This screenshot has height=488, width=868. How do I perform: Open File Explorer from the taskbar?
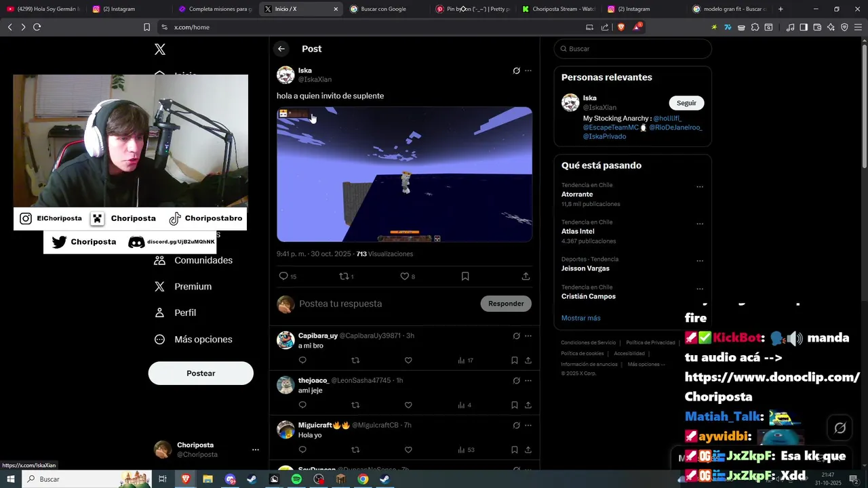(x=208, y=479)
